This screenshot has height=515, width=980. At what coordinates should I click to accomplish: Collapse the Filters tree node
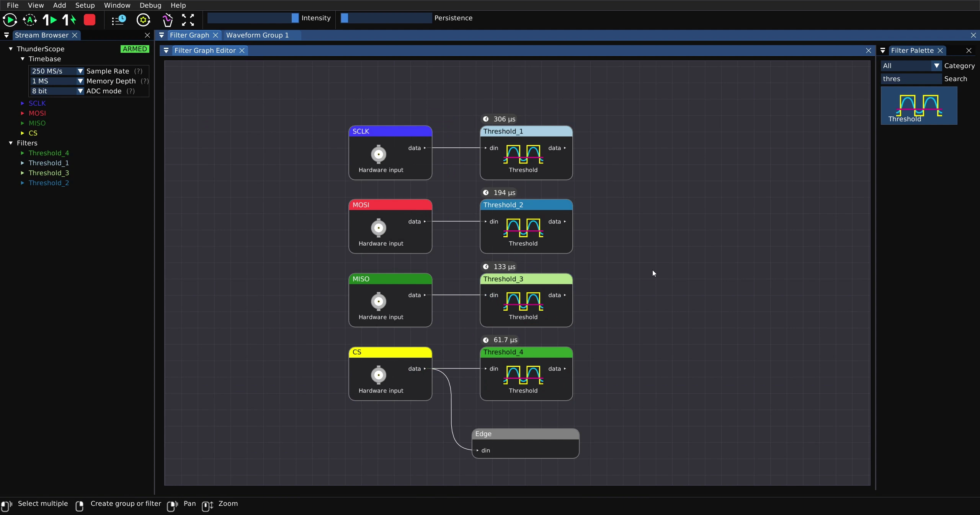pos(11,143)
